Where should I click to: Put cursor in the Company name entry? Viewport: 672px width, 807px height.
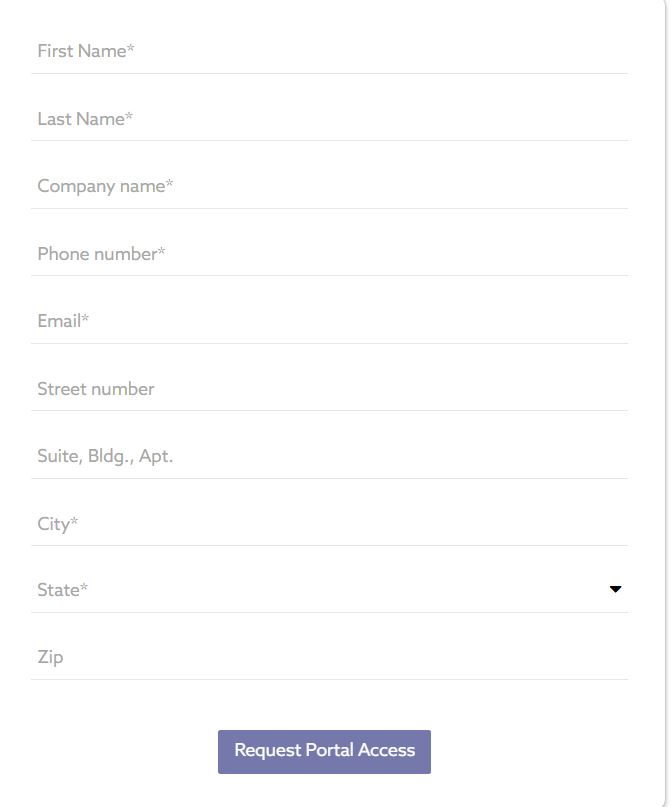[329, 186]
